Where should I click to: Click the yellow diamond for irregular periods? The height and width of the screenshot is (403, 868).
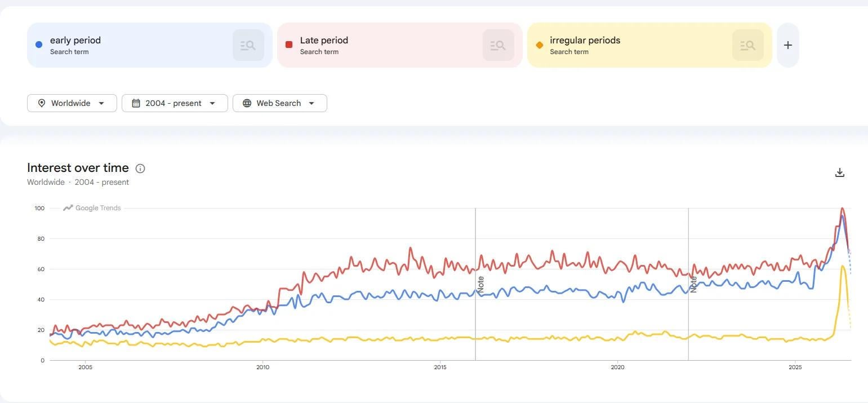click(x=540, y=45)
